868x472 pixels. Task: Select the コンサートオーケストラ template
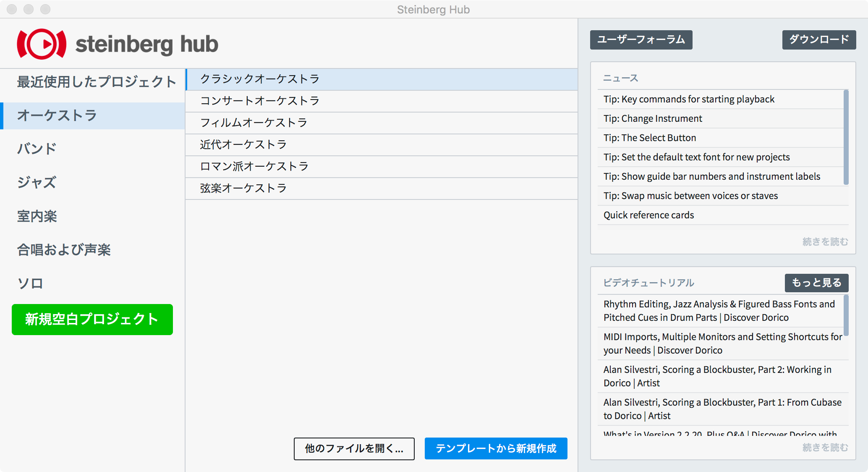click(382, 101)
